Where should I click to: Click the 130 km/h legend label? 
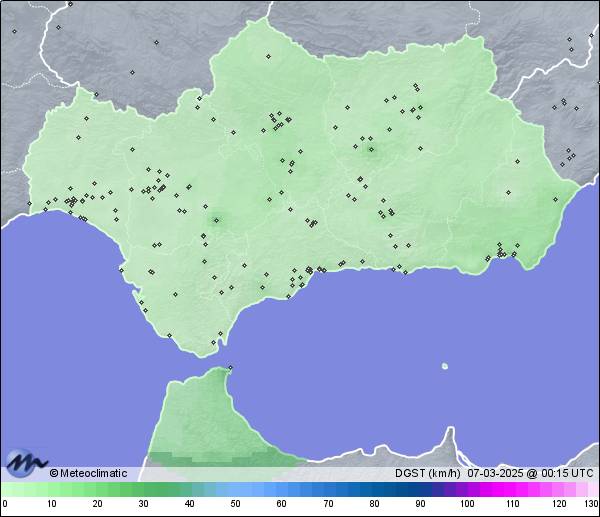(591, 504)
